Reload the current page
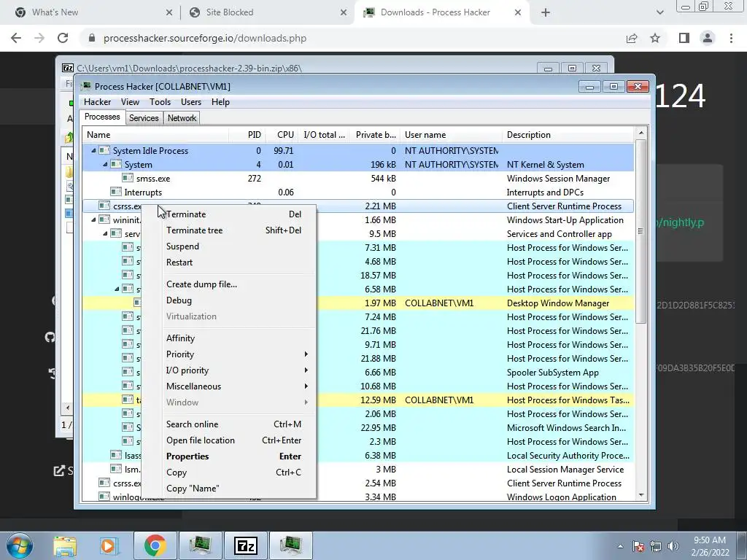Image resolution: width=747 pixels, height=560 pixels. click(63, 38)
